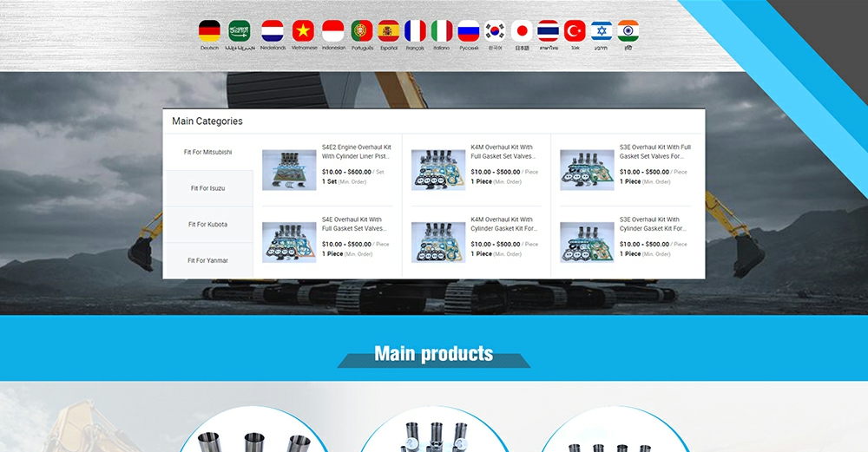Open S4E2 Engine Overhaul Kit product image
This screenshot has width=868, height=452.
[x=289, y=170]
